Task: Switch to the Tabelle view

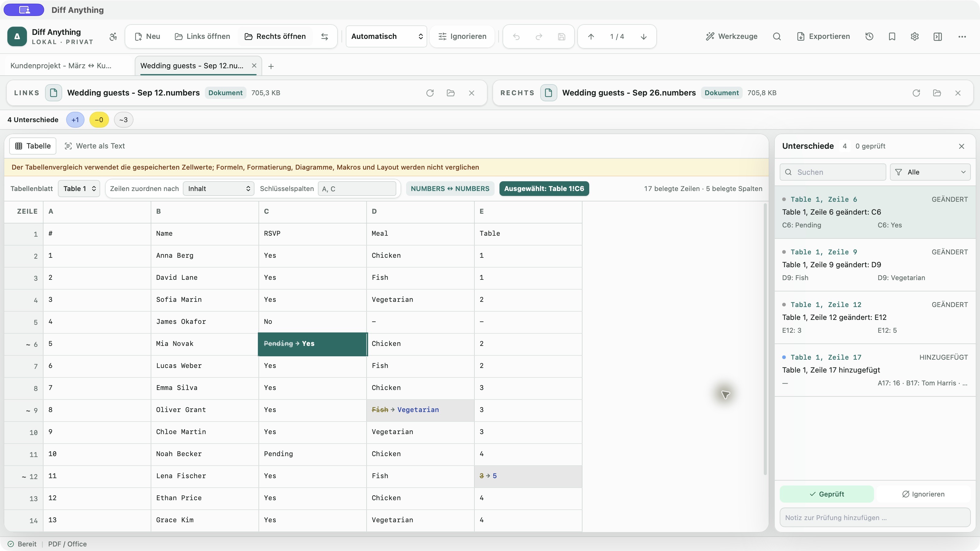Action: [x=33, y=146]
